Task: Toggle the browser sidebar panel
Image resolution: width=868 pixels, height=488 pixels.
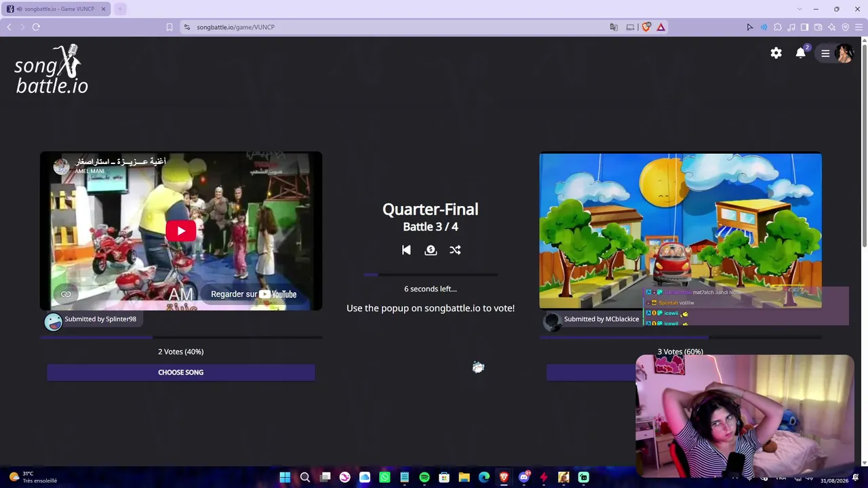Action: [x=804, y=27]
